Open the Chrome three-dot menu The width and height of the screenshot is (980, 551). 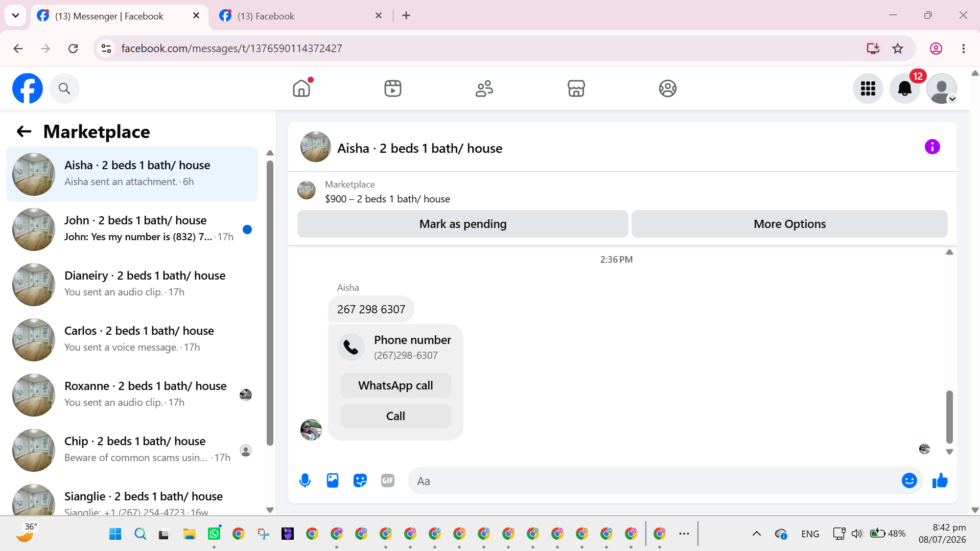[964, 49]
